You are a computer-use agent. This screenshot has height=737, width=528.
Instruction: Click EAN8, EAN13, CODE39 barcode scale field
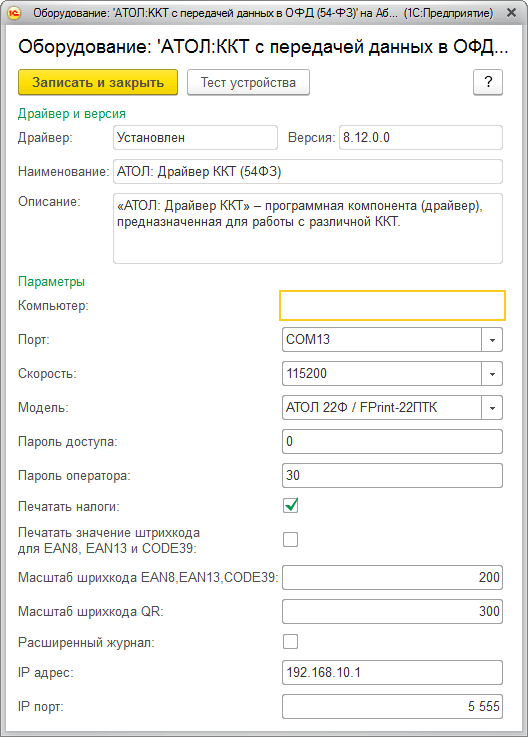393,577
